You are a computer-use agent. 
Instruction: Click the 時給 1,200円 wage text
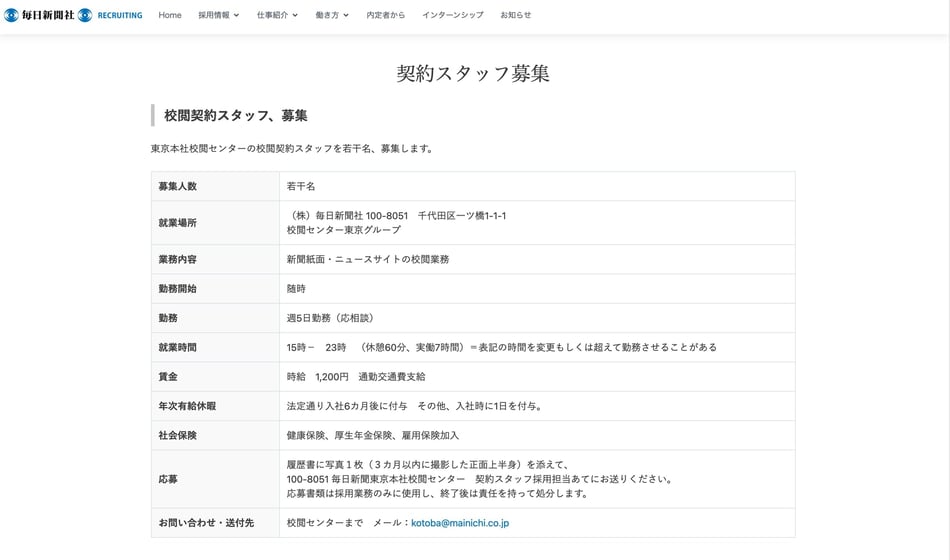pos(317,376)
